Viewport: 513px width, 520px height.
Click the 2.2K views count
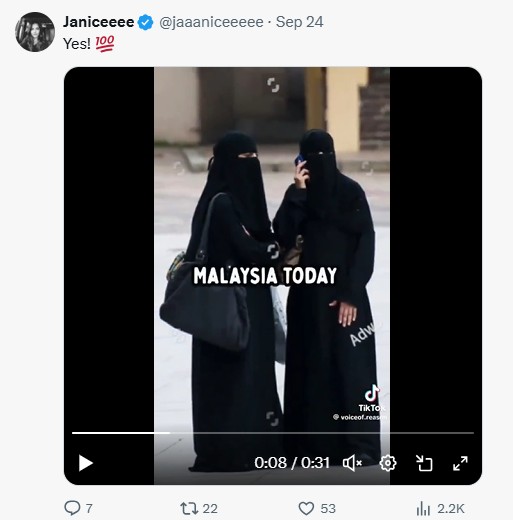pos(451,509)
